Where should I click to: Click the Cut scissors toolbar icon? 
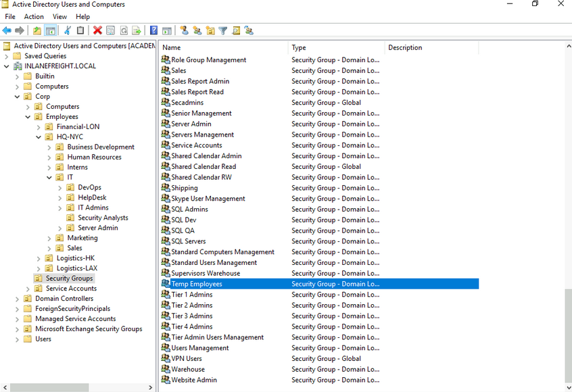tap(68, 30)
